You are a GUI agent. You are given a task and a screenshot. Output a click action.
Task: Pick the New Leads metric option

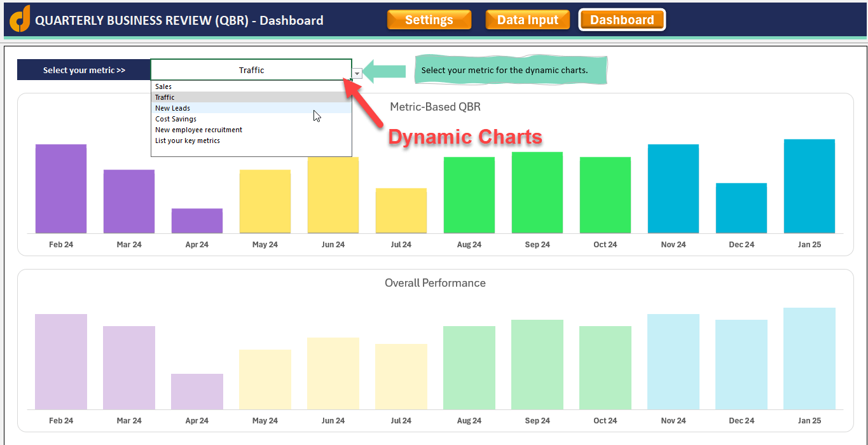coord(173,108)
